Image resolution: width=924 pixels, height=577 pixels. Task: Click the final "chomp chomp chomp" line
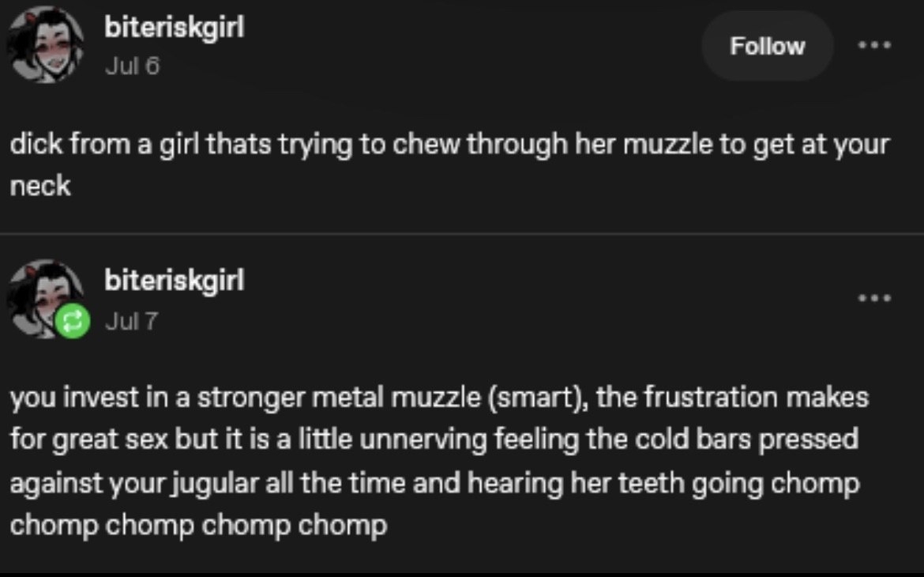tap(198, 525)
